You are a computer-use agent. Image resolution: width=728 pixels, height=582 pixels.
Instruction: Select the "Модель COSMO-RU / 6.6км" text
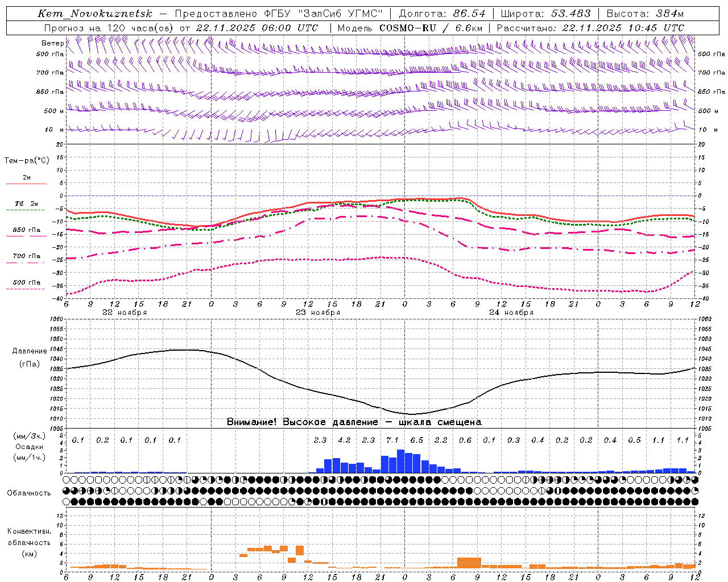410,27
